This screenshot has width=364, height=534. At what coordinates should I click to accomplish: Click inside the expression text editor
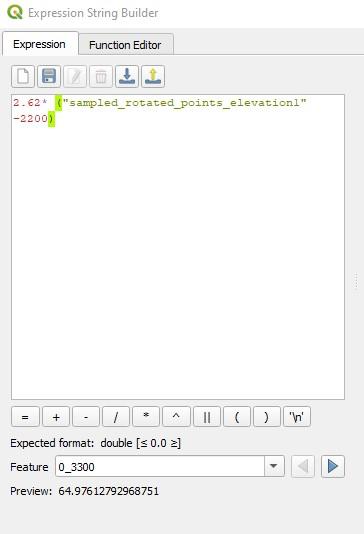pyautogui.click(x=178, y=247)
